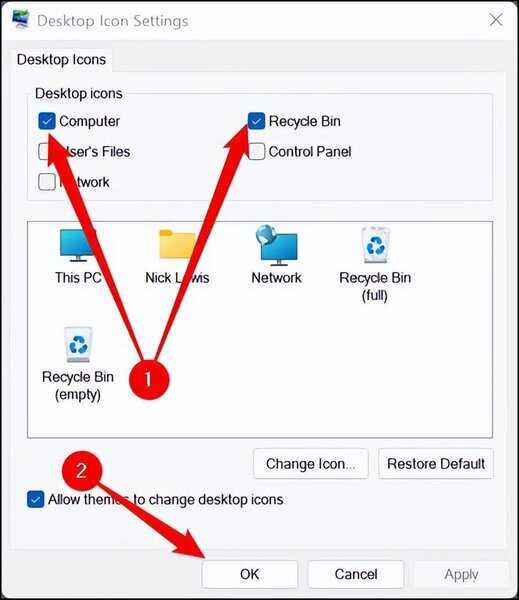The image size is (519, 600).
Task: Select the Recycle Bin (full) icon
Action: point(375,245)
